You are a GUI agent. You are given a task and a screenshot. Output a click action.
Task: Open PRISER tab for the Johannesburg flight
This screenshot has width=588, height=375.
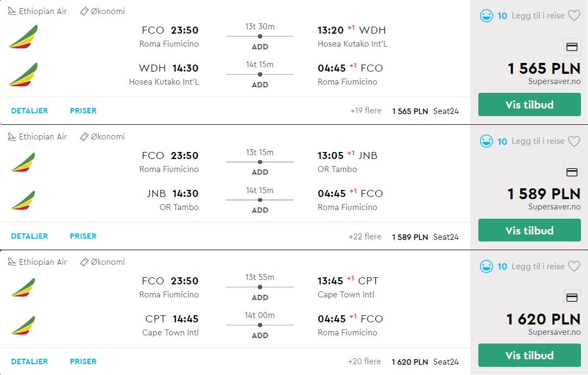(83, 236)
